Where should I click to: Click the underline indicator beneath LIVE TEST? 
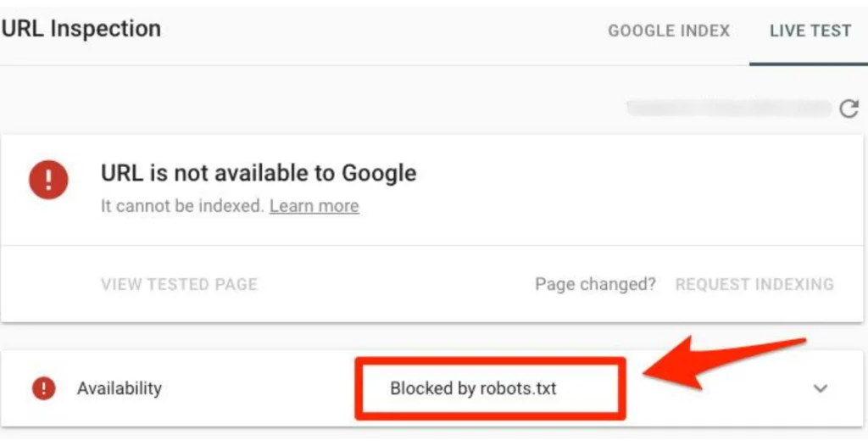(809, 64)
